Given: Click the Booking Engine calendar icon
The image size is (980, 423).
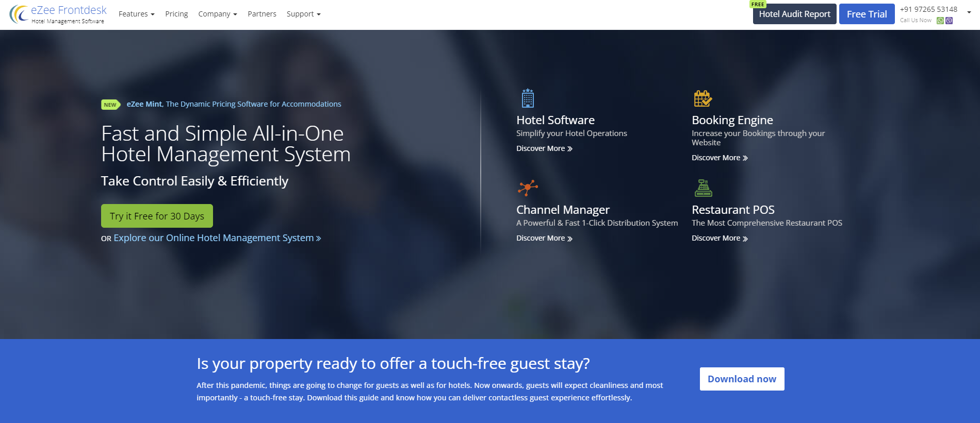Looking at the screenshot, I should click(703, 98).
